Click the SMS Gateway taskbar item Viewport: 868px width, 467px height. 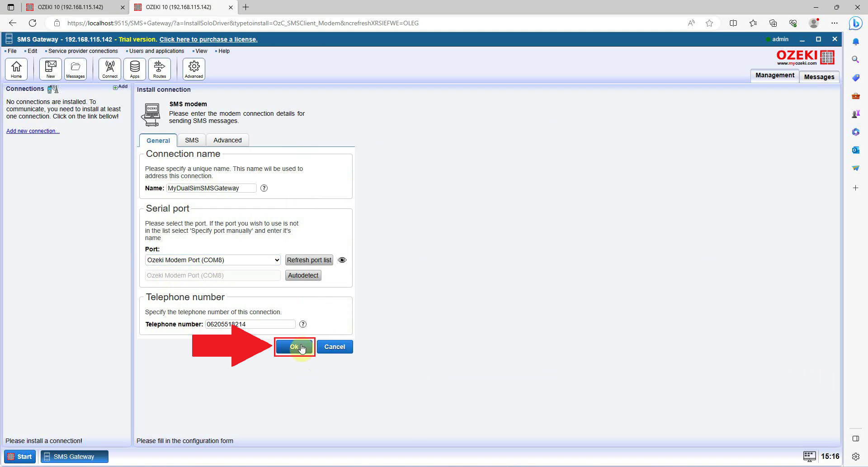(75, 457)
